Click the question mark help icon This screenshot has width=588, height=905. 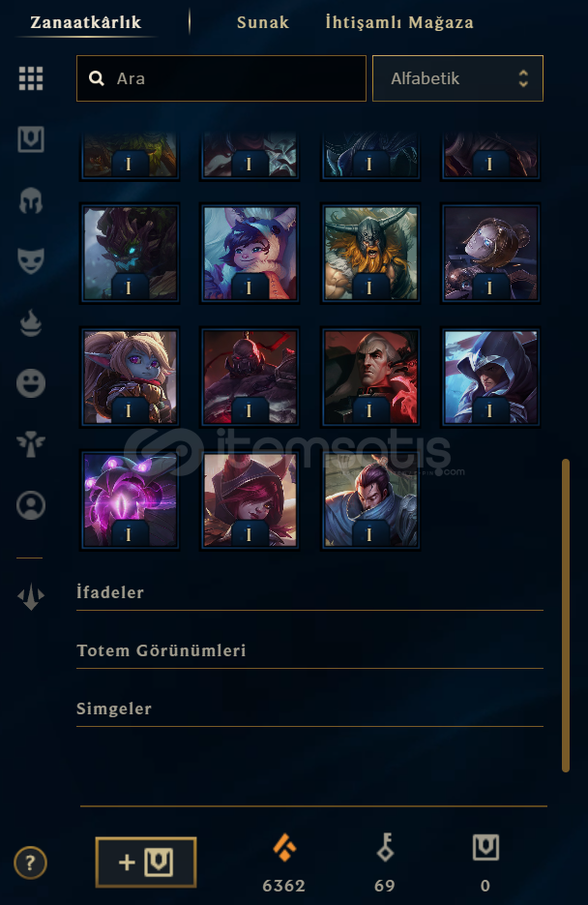30,863
